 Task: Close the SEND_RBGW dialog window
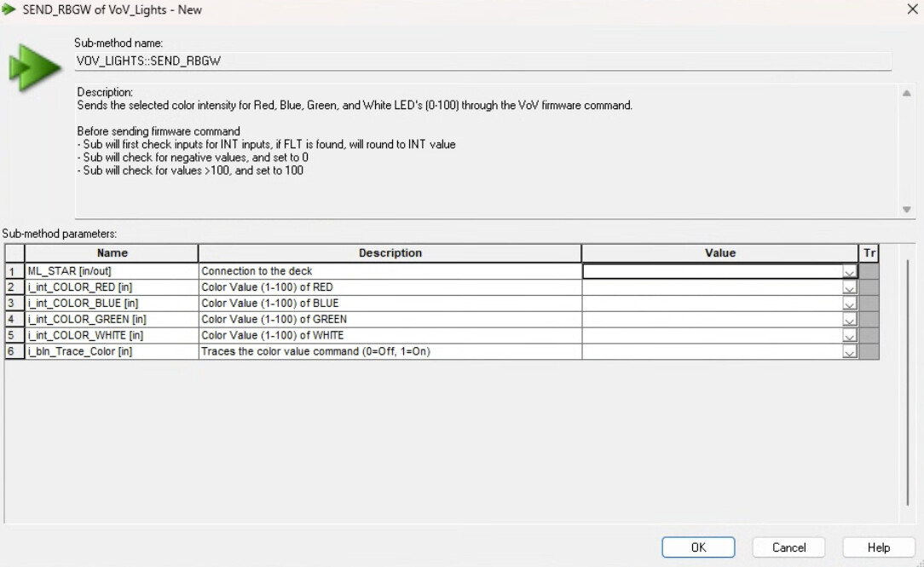912,9
